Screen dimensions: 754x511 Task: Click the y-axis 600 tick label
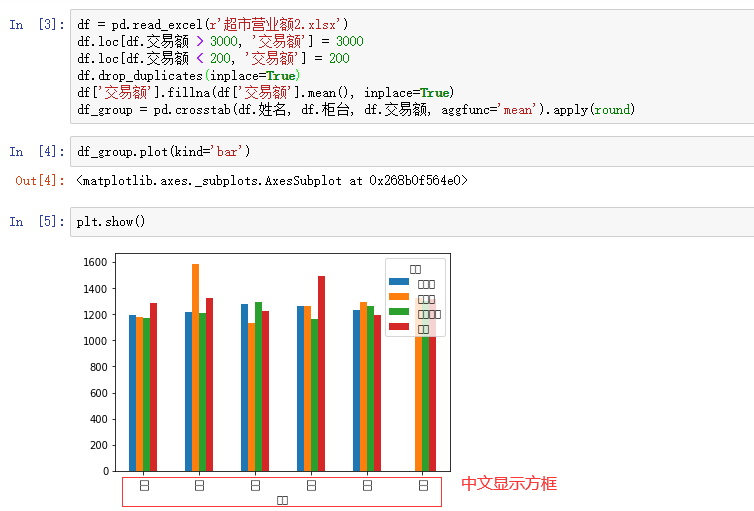(99, 393)
